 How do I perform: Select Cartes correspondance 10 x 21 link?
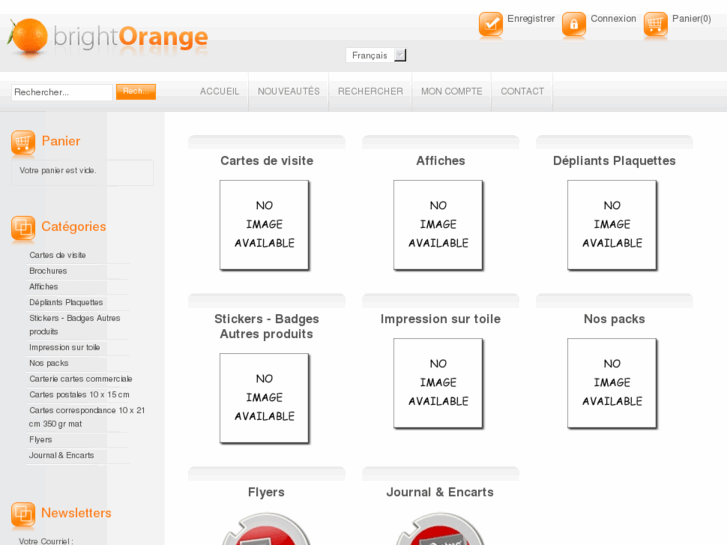point(87,417)
